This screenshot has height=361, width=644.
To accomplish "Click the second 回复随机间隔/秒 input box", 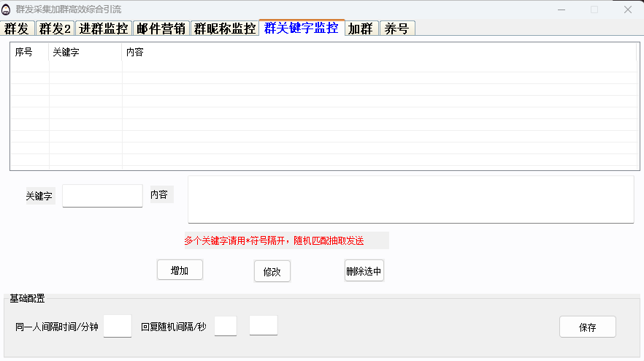I will (x=263, y=326).
